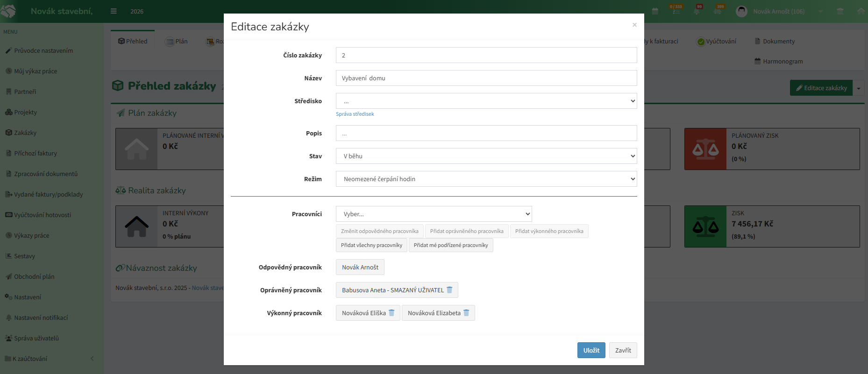Switch to the Plán tab
This screenshot has height=374, width=868.
pos(176,41)
